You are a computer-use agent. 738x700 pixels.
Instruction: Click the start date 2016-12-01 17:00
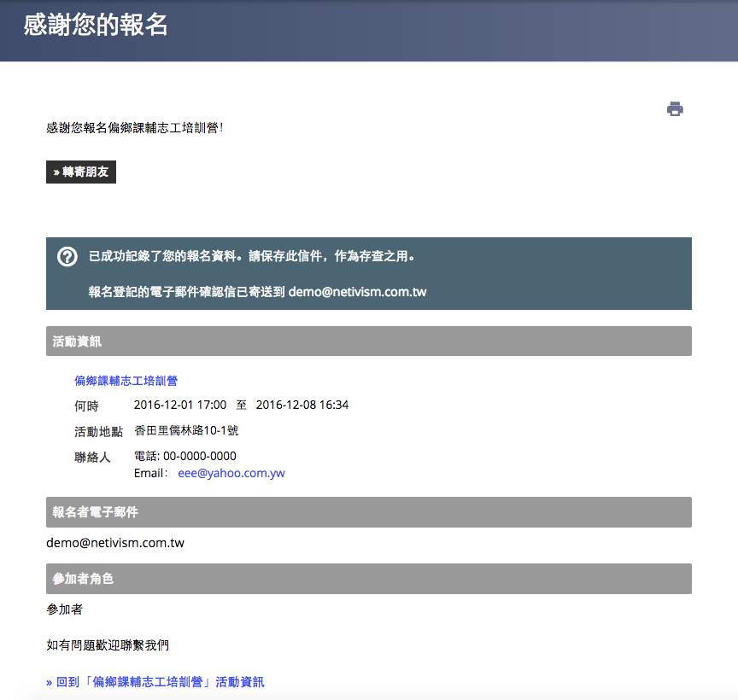coord(180,405)
